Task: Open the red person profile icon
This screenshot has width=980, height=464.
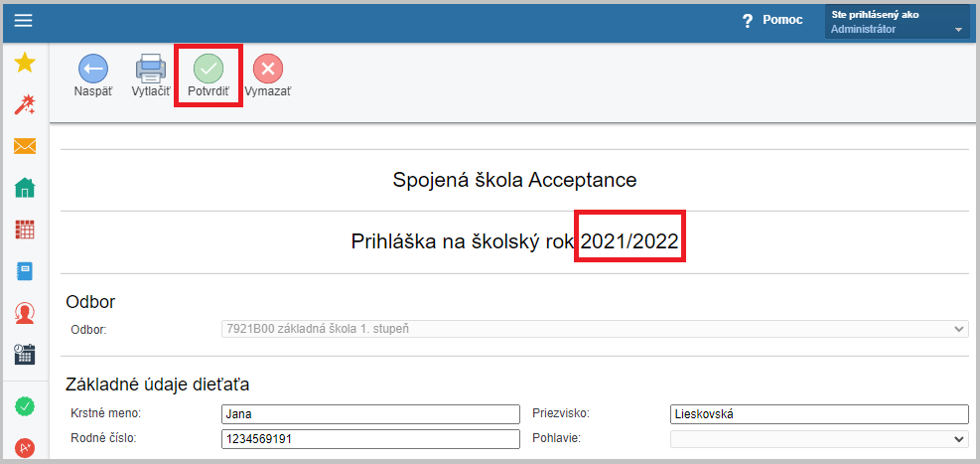Action: 25,313
